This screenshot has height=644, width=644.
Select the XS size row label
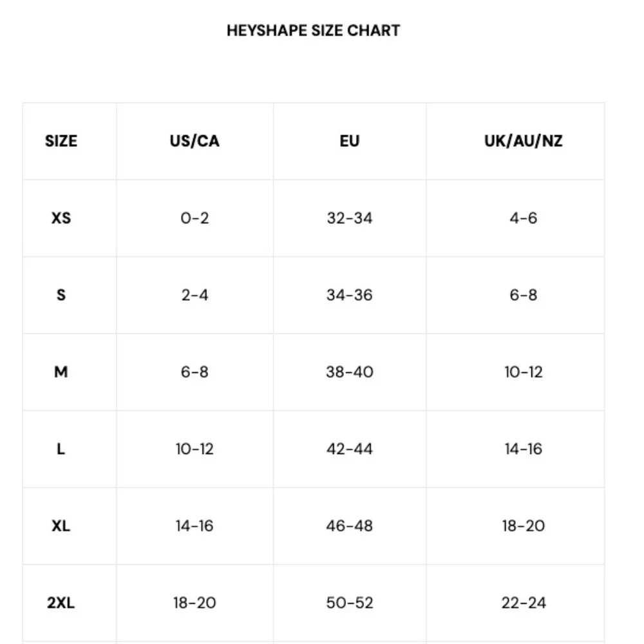pyautogui.click(x=61, y=218)
